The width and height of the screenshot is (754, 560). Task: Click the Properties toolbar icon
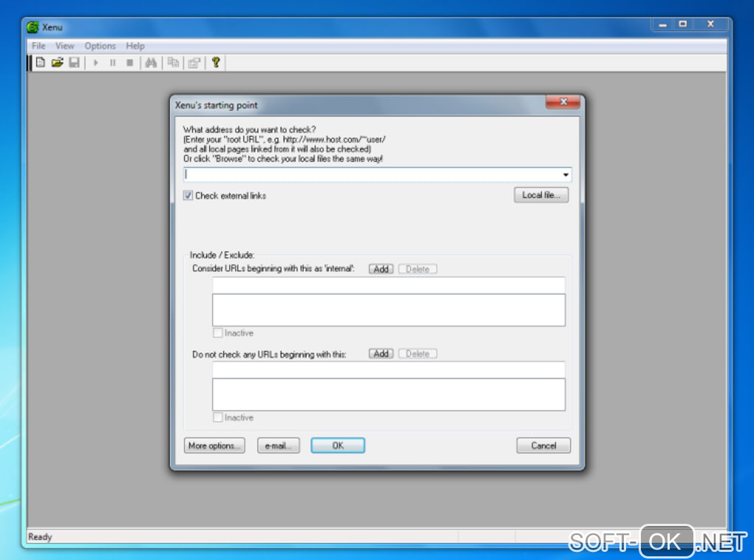[194, 63]
